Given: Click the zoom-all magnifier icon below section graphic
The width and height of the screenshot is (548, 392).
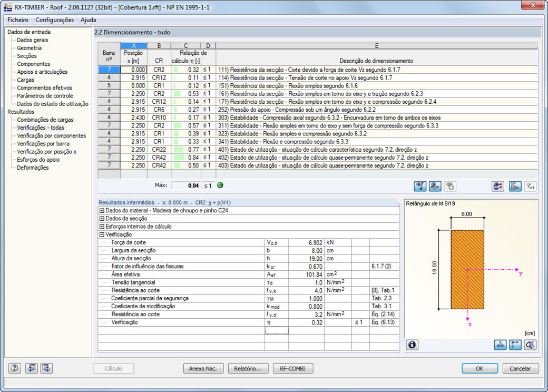Looking at the screenshot, I should (530, 345).
